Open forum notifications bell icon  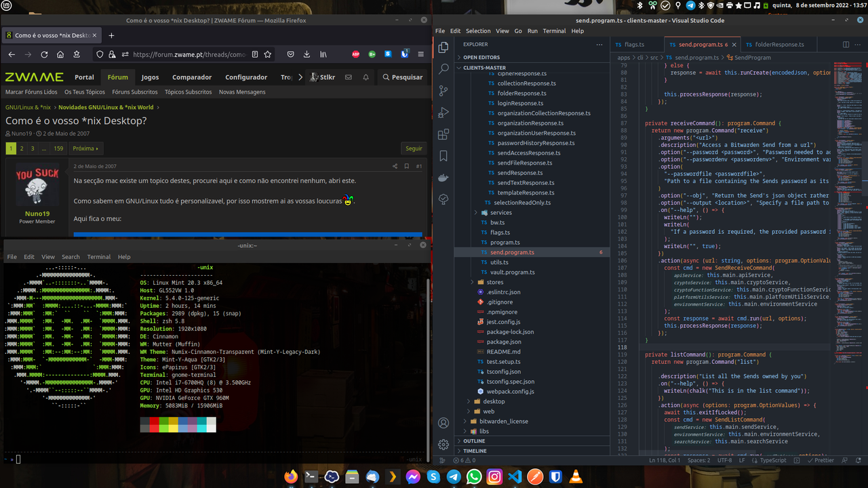366,77
